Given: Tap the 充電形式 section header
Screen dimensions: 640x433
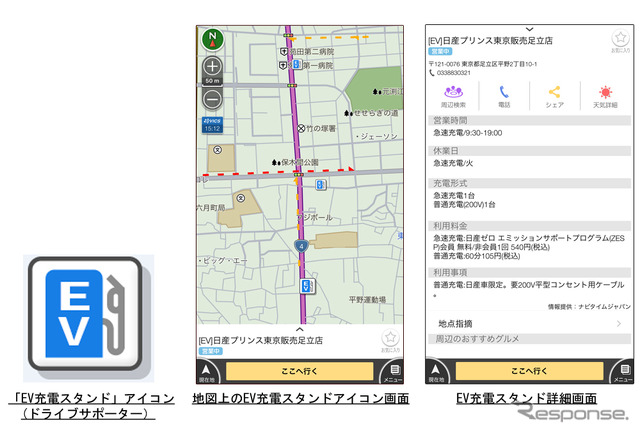Looking at the screenshot, I should [529, 183].
